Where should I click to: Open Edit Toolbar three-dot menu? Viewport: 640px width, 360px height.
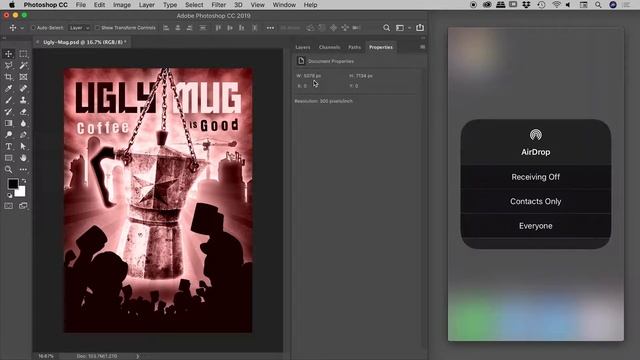tap(23, 169)
